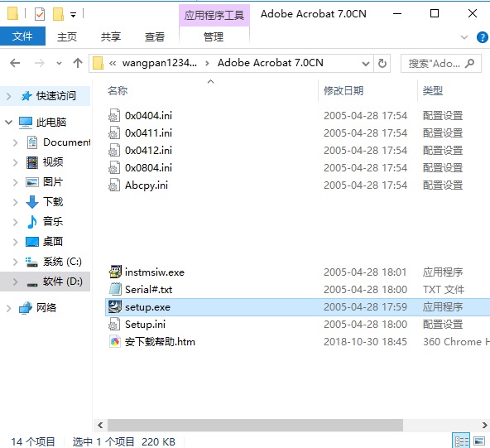Select the instmsiw.exe installer icon
This screenshot has height=448, width=490.
click(x=115, y=272)
